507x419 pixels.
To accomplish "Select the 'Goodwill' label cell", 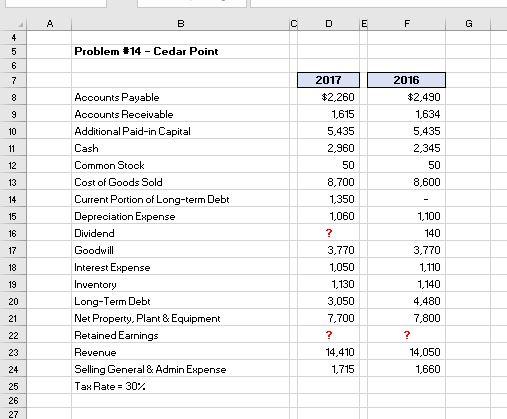I will pos(180,250).
